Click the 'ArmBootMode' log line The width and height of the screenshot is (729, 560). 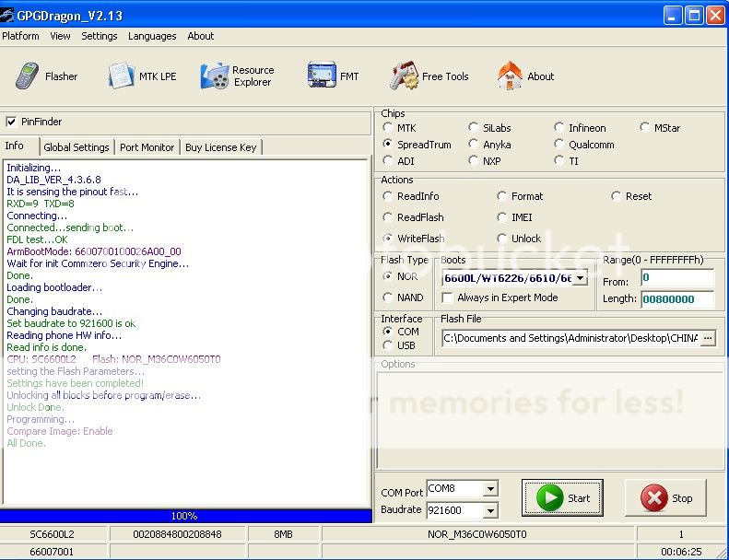pos(94,251)
